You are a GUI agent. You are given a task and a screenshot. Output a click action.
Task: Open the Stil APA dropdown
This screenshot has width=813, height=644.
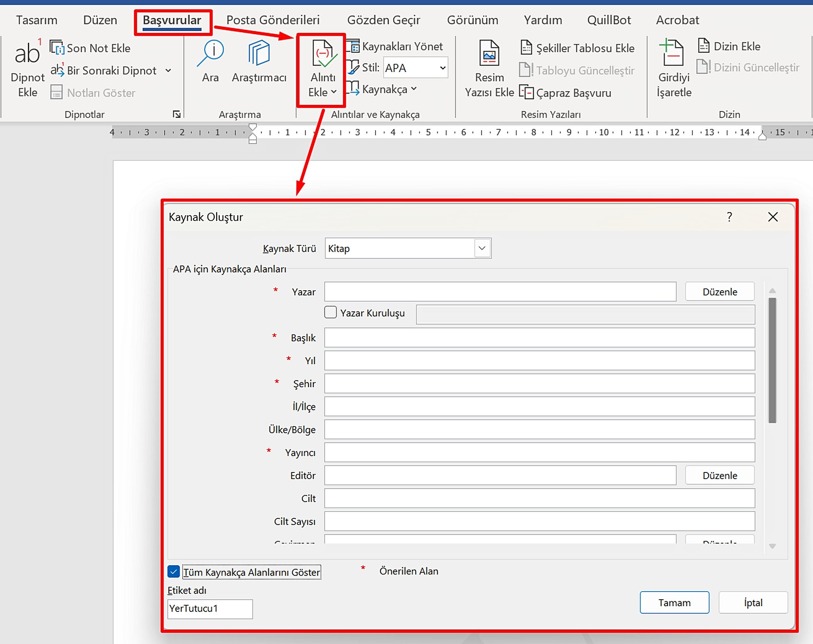tap(443, 68)
